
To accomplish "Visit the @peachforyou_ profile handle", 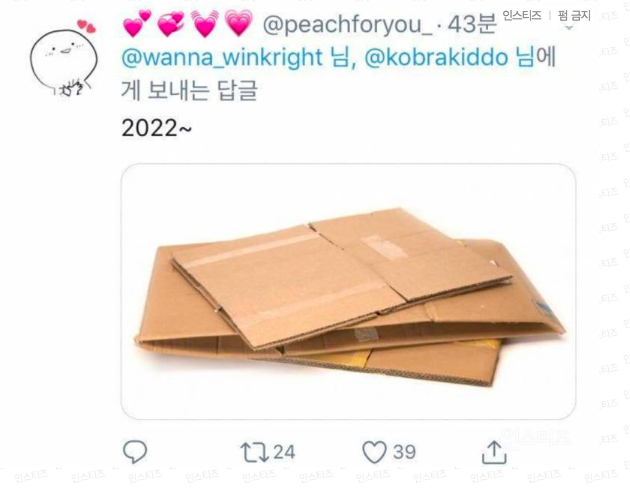I will point(348,25).
